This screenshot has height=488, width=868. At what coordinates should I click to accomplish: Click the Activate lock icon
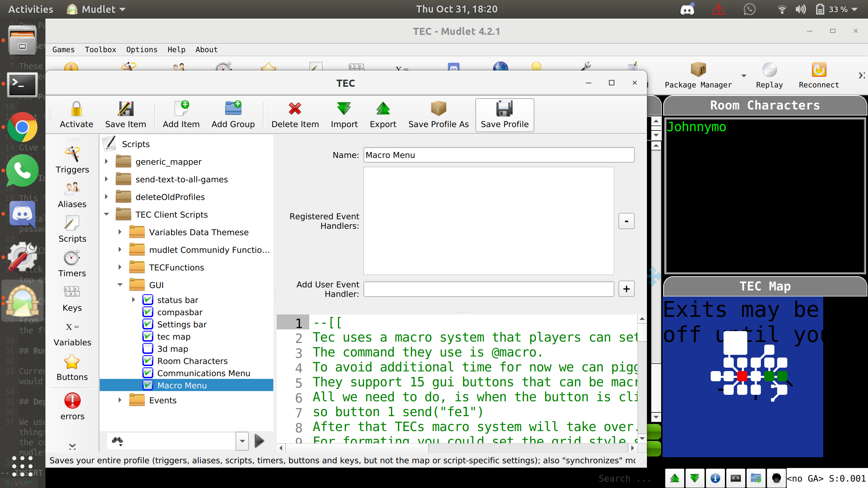click(76, 109)
